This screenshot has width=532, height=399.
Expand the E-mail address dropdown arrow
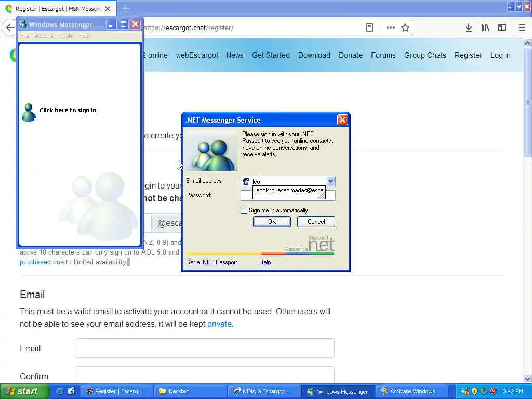coord(330,181)
